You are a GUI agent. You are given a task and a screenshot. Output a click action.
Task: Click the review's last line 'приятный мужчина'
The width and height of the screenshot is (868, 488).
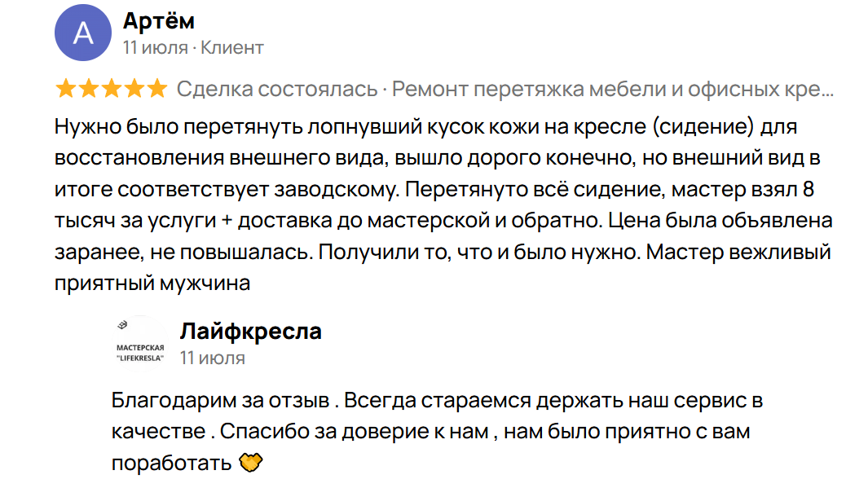[x=152, y=284]
